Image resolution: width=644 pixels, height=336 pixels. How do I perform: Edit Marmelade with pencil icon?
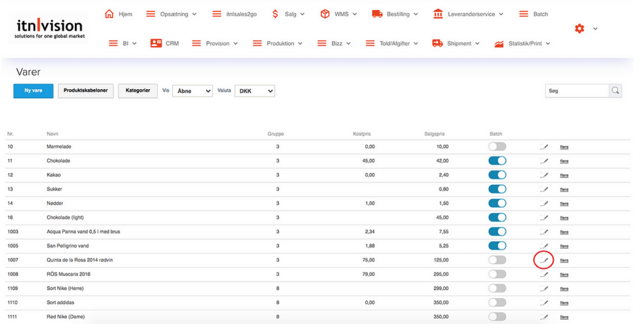coord(544,146)
